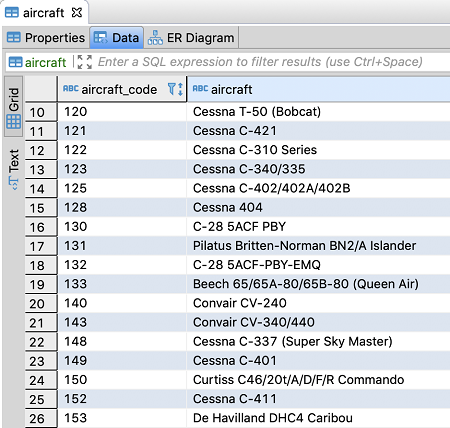Select the C-28 5ACF-PBY-EMQ cell
Screen dimensions: 450x428
318,265
